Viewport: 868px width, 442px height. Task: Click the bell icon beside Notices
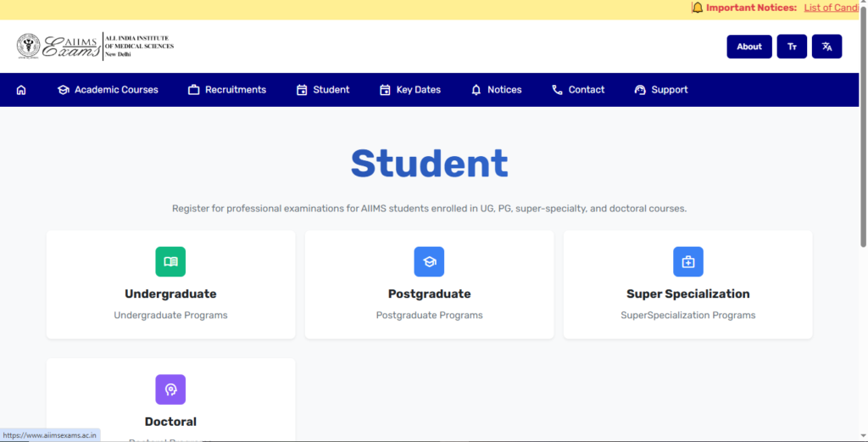coord(476,90)
